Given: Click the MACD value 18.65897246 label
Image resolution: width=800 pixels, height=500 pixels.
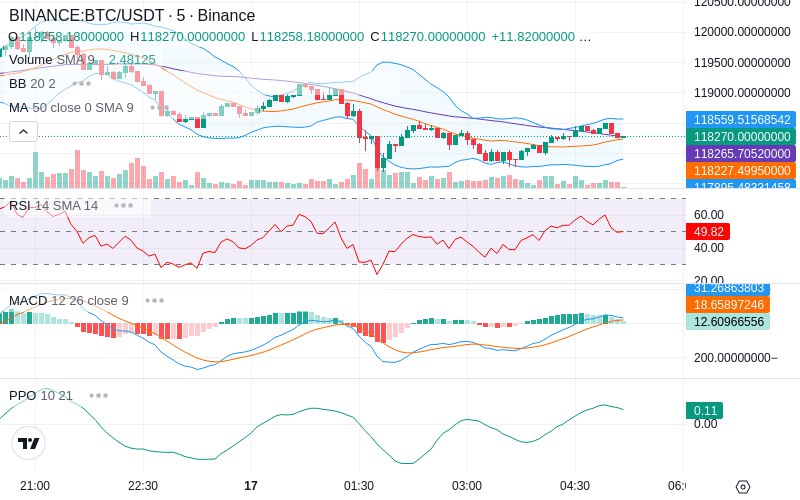Looking at the screenshot, I should (728, 305).
